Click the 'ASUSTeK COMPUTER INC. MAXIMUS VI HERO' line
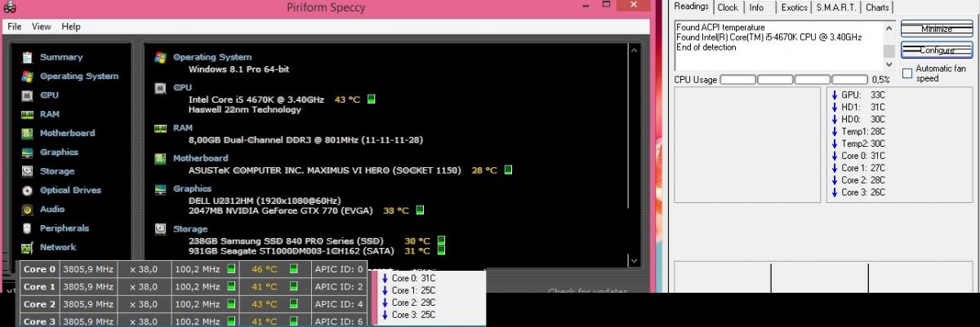This screenshot has height=327, width=980. click(327, 170)
